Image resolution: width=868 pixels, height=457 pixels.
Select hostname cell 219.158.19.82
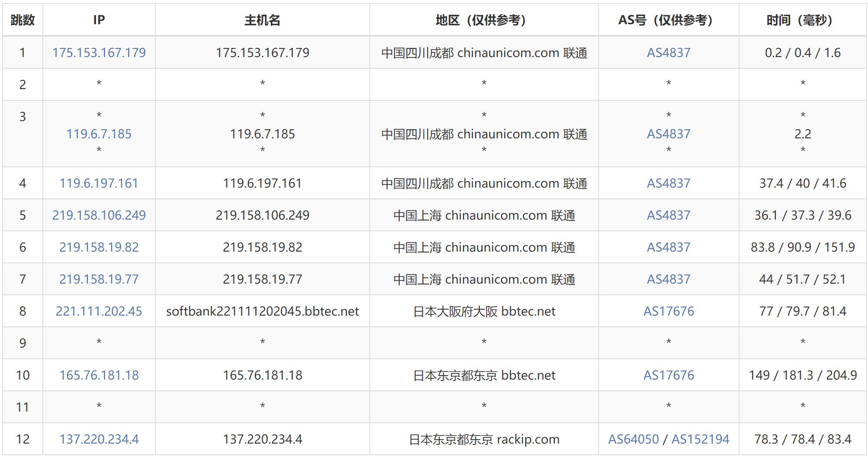[x=263, y=247]
